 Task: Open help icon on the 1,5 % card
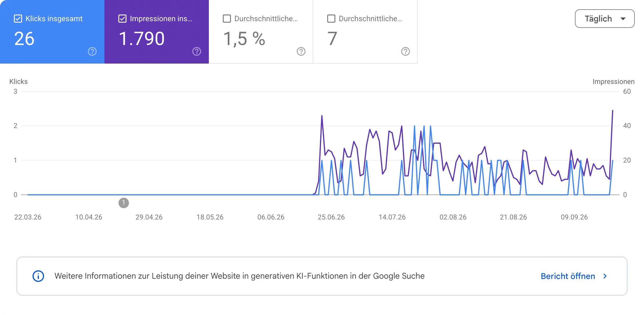click(301, 51)
